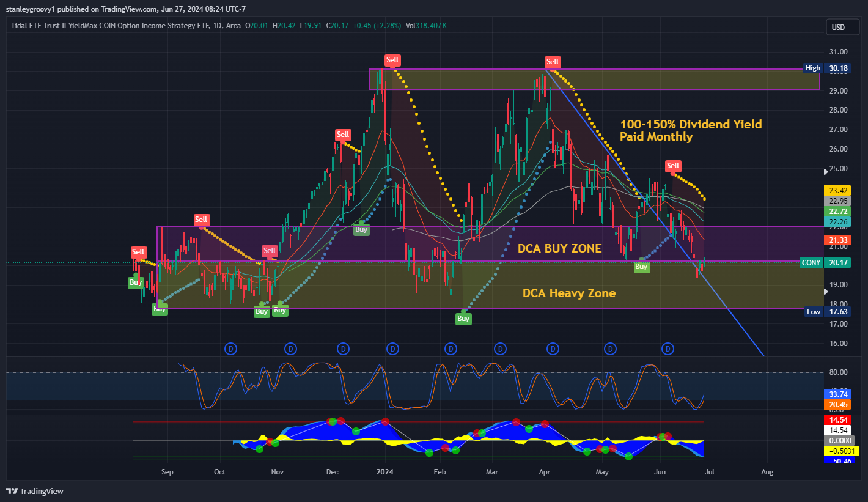Click the Buy marker on the December blue dots
This screenshot has height=502, width=868.
click(x=361, y=229)
